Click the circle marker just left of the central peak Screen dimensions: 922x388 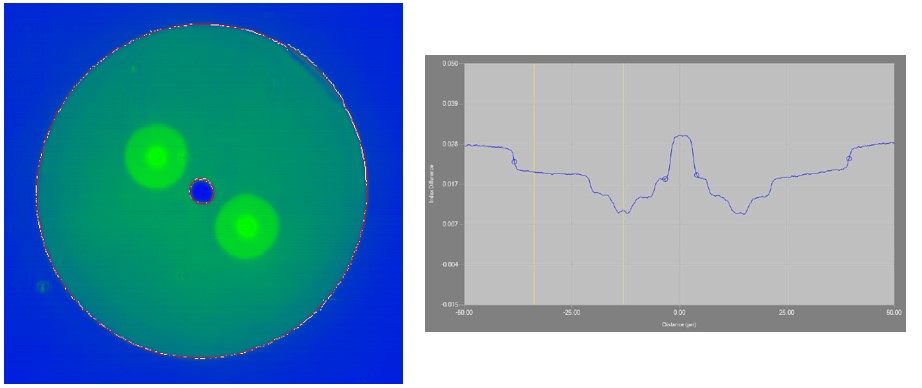[665, 179]
